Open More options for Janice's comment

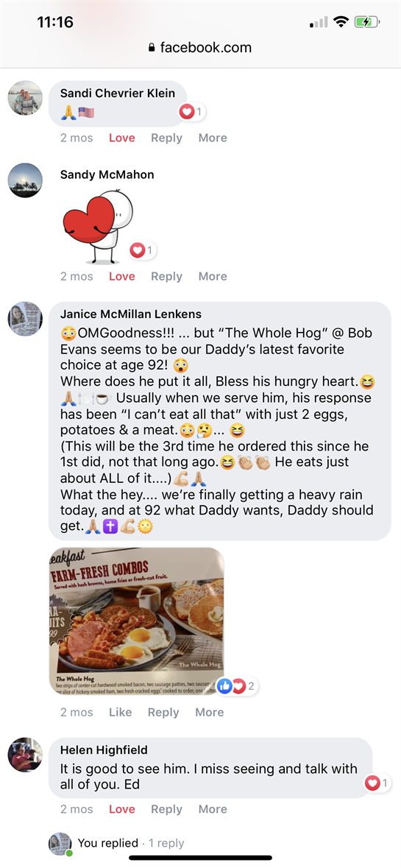(x=209, y=713)
